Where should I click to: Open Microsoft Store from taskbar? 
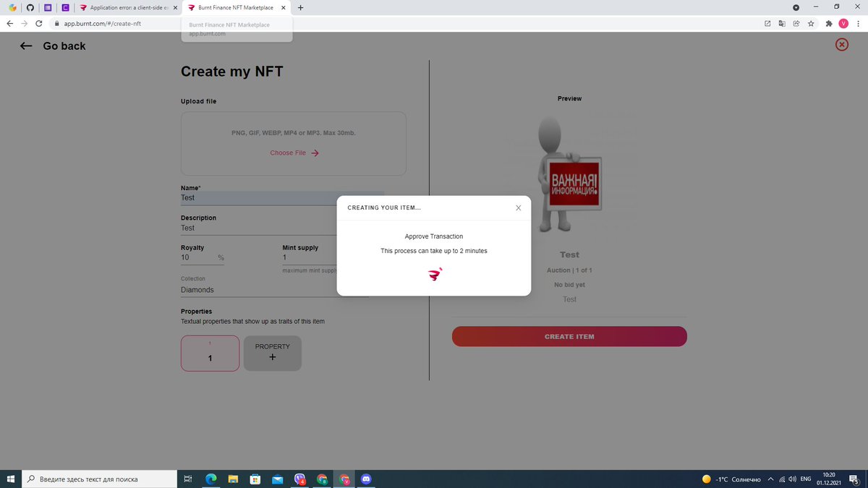click(x=255, y=479)
